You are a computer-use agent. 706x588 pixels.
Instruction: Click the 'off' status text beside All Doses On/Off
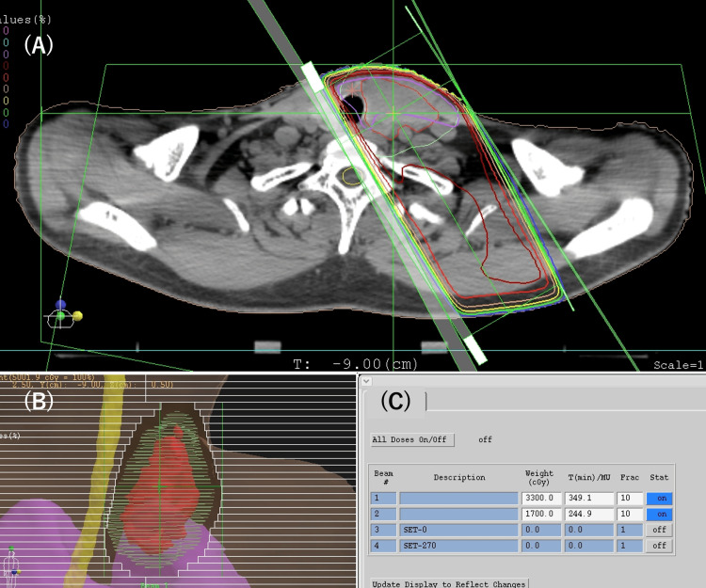tap(485, 439)
